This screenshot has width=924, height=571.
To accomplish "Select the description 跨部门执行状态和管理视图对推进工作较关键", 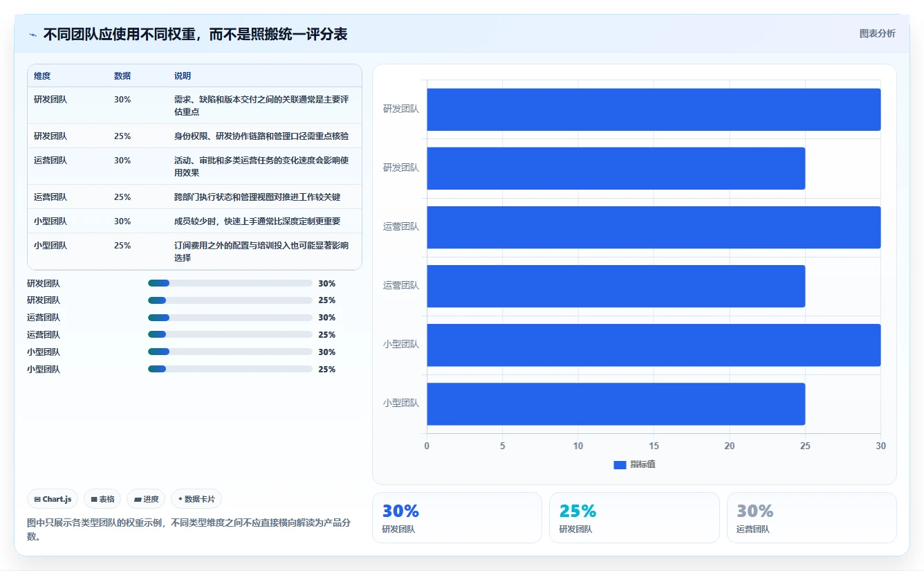I will coord(257,197).
